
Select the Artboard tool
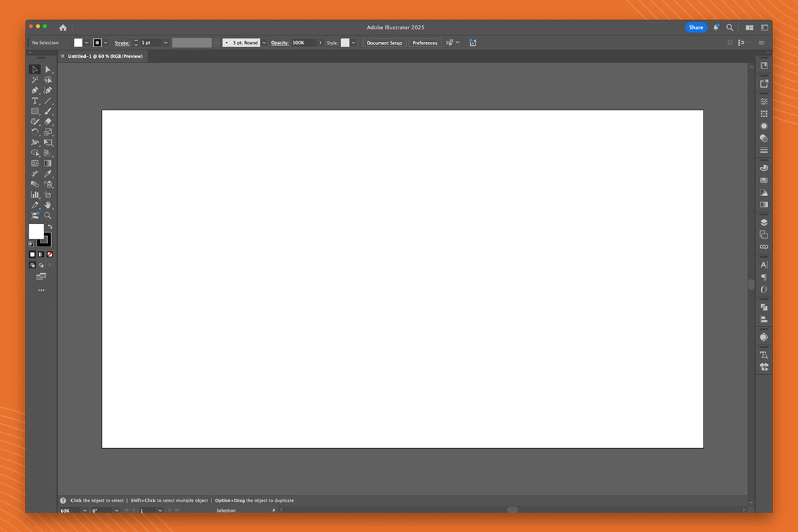(x=48, y=195)
